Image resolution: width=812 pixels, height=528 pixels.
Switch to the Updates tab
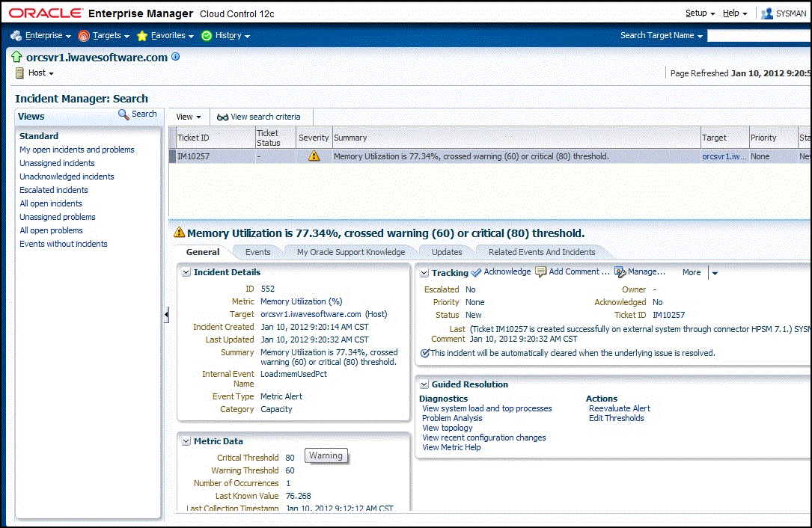coord(447,252)
